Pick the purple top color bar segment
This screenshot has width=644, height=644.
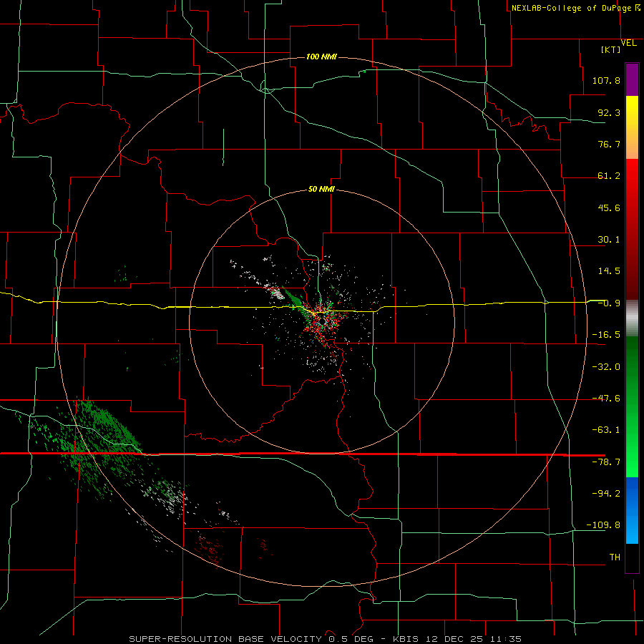click(632, 80)
